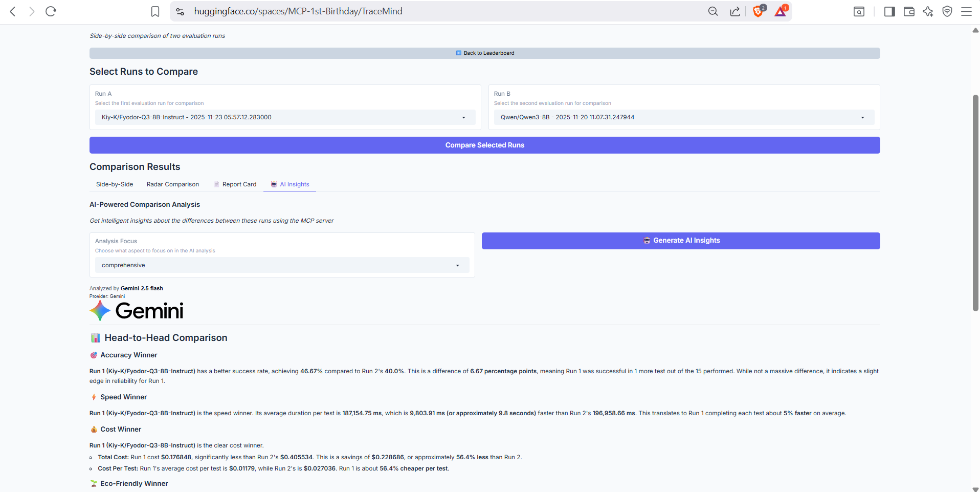Click Generate AI Insights button
The width and height of the screenshot is (980, 492).
tap(681, 241)
